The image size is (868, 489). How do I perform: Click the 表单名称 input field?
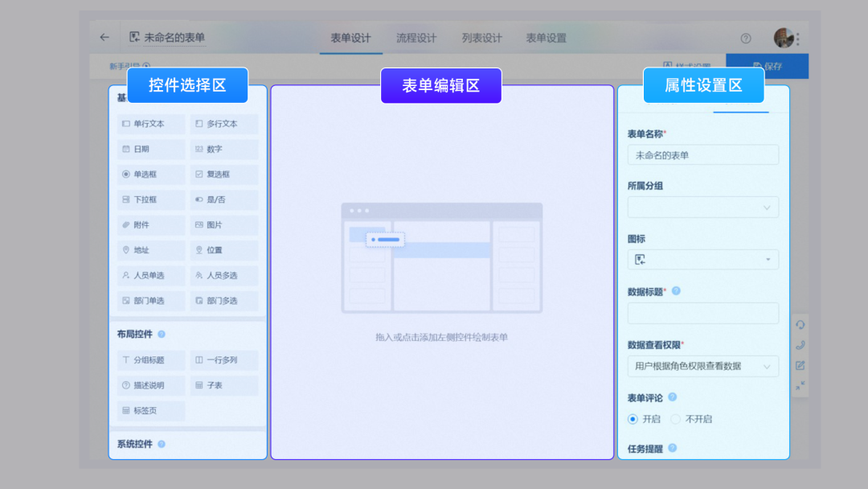coord(702,154)
